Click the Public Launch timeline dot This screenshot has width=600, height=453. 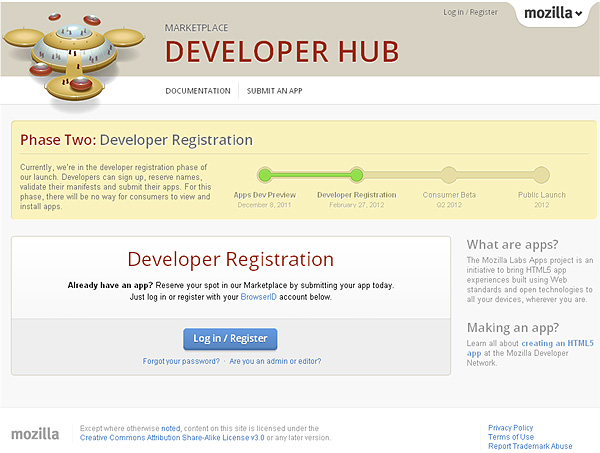point(541,175)
